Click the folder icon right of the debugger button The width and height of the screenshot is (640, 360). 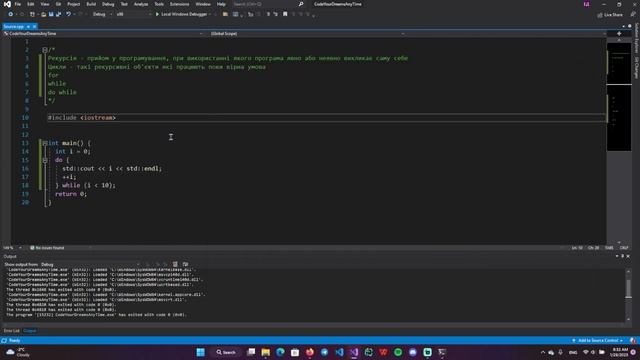[x=225, y=14]
